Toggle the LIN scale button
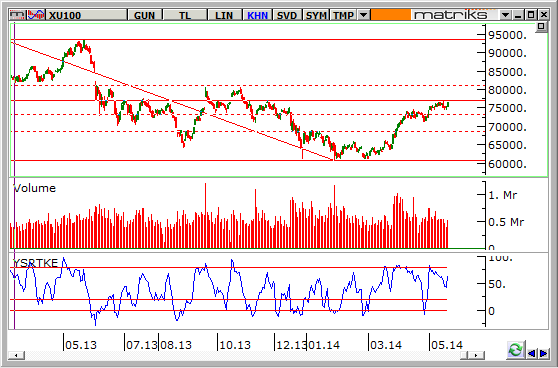Image resolution: width=558 pixels, height=368 pixels. [x=224, y=15]
